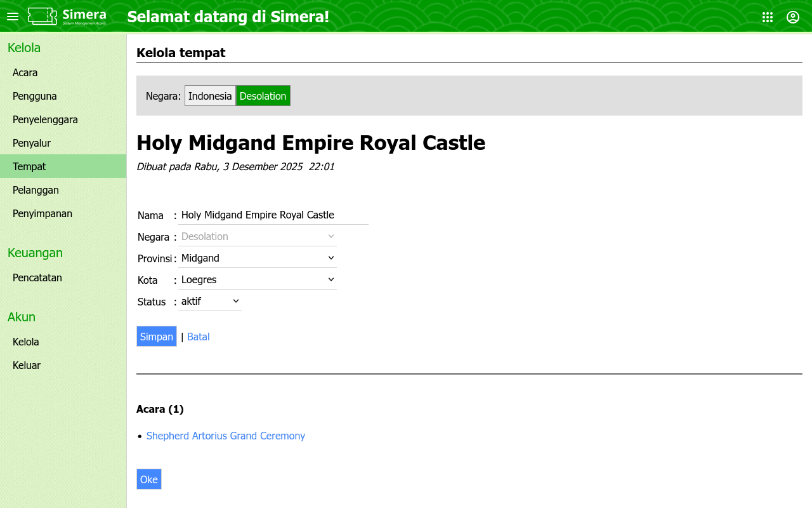The height and width of the screenshot is (508, 812).
Task: Open Shepherd Artorius Grand Ceremony link
Action: pyautogui.click(x=225, y=436)
